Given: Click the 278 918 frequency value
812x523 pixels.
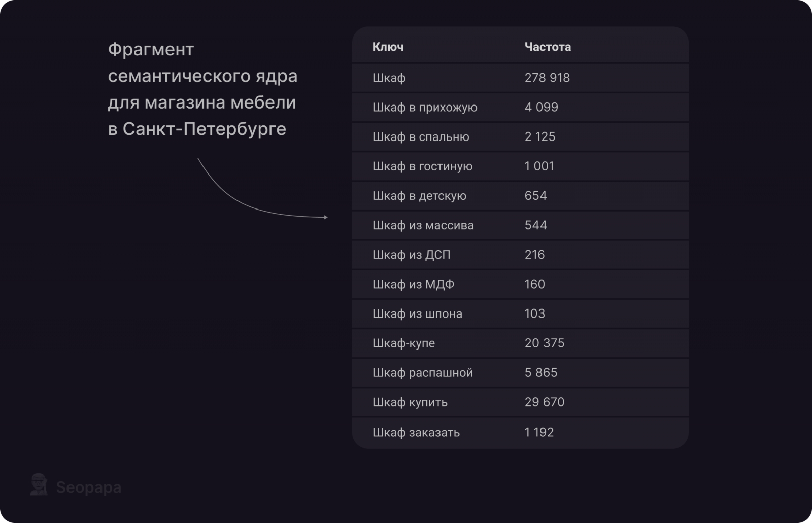Looking at the screenshot, I should click(x=547, y=78).
